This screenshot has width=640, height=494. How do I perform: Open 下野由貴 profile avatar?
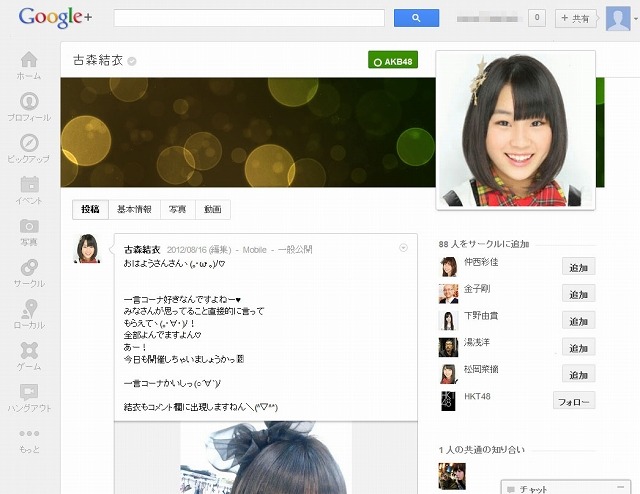point(449,320)
